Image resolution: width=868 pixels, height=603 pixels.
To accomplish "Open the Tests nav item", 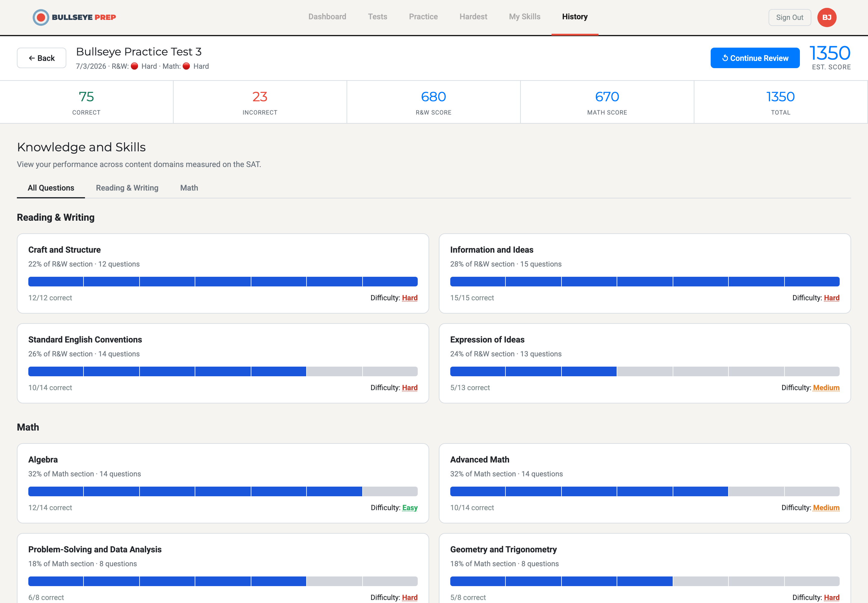I will click(x=377, y=17).
